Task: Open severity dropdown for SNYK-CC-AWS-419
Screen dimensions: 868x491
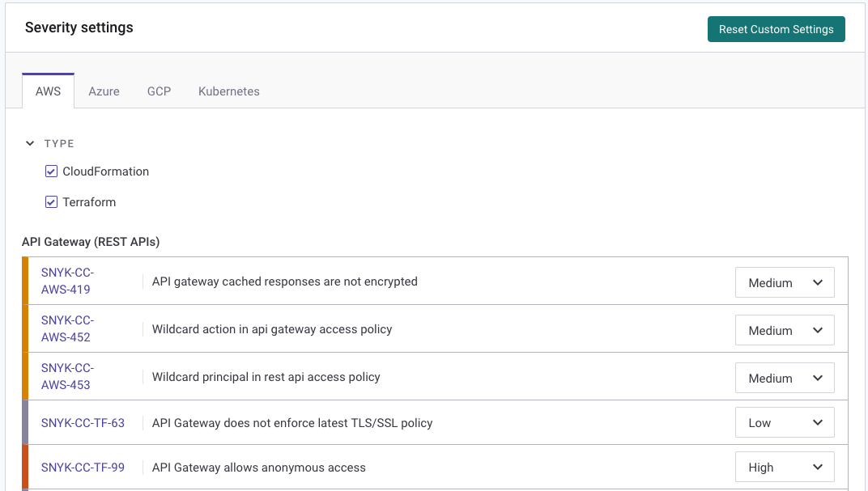Action: pos(783,282)
